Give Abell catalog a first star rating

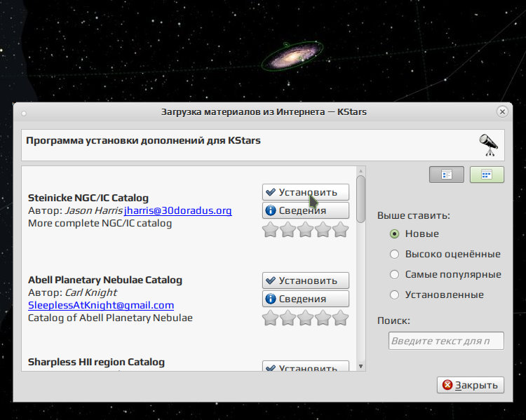(x=271, y=318)
